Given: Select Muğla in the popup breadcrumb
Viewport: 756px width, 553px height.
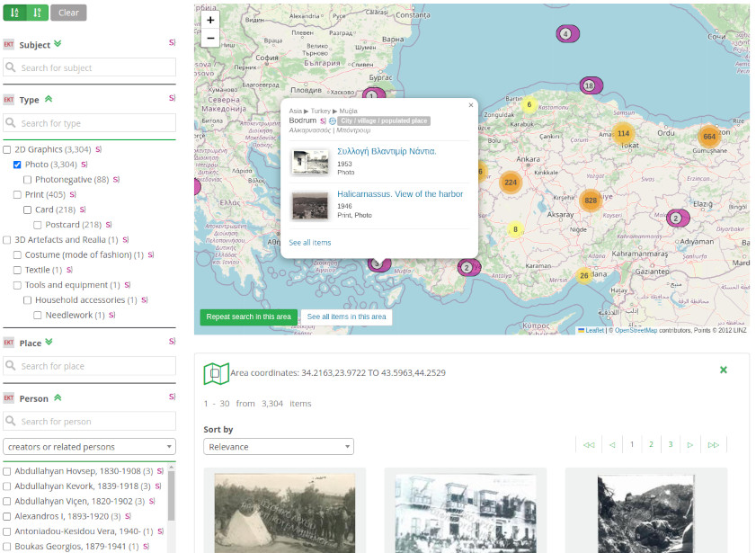Looking at the screenshot, I should [x=349, y=111].
